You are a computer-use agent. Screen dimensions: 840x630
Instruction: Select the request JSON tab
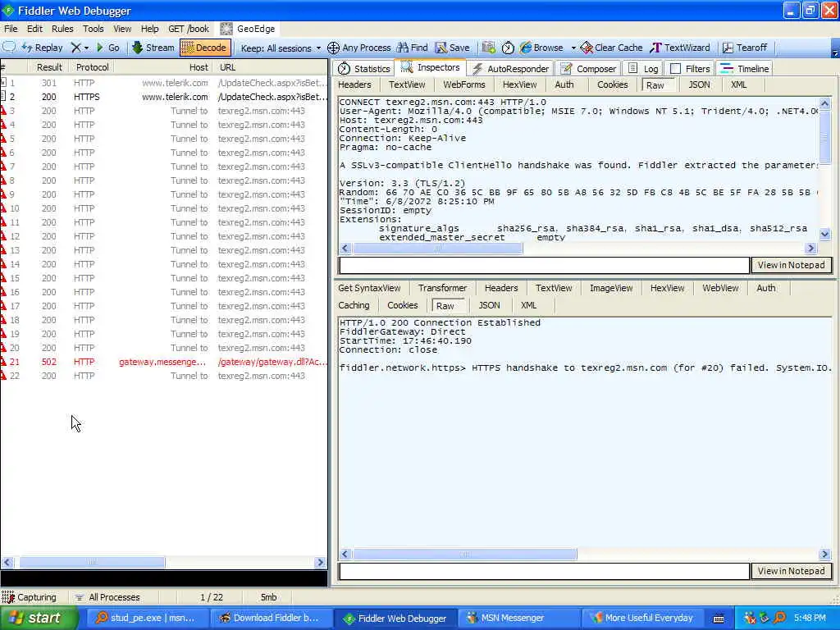699,84
